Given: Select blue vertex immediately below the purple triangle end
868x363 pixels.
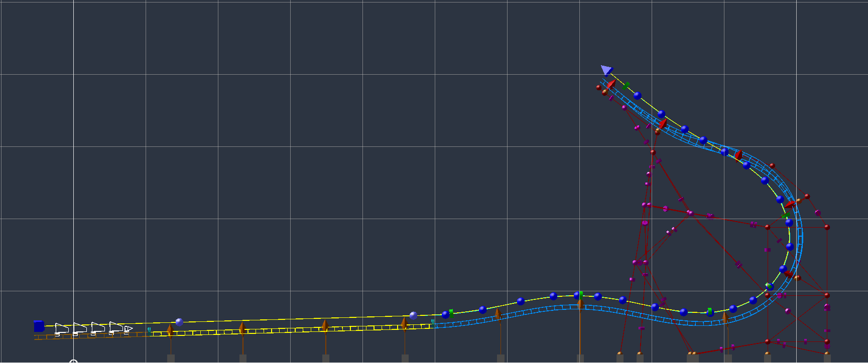Looking at the screenshot, I should 637,95.
